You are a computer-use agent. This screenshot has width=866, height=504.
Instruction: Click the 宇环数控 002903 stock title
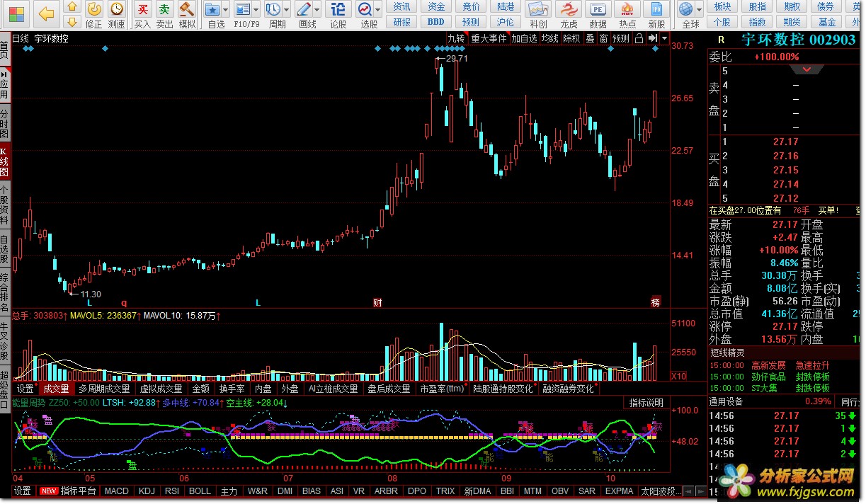tap(798, 40)
